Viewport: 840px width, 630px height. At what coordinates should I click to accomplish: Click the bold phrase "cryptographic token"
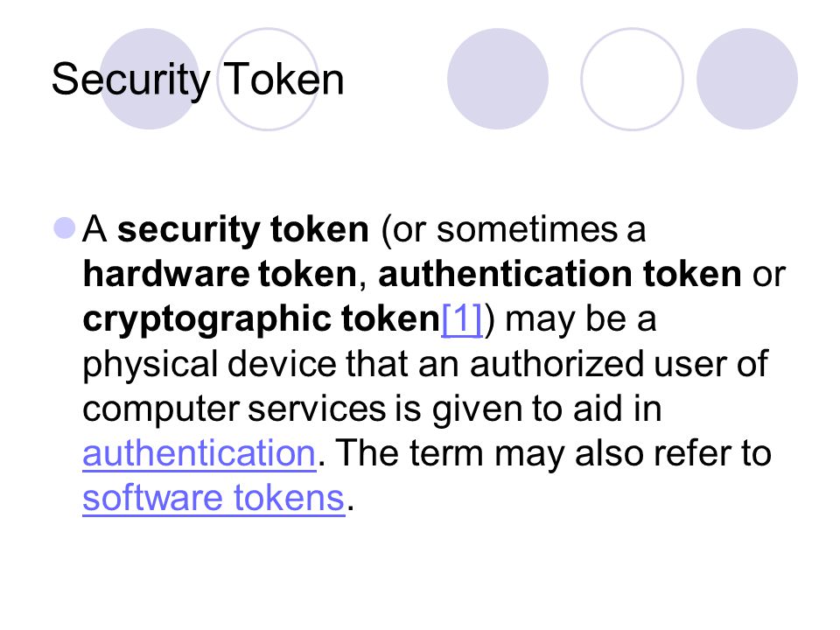262,320
